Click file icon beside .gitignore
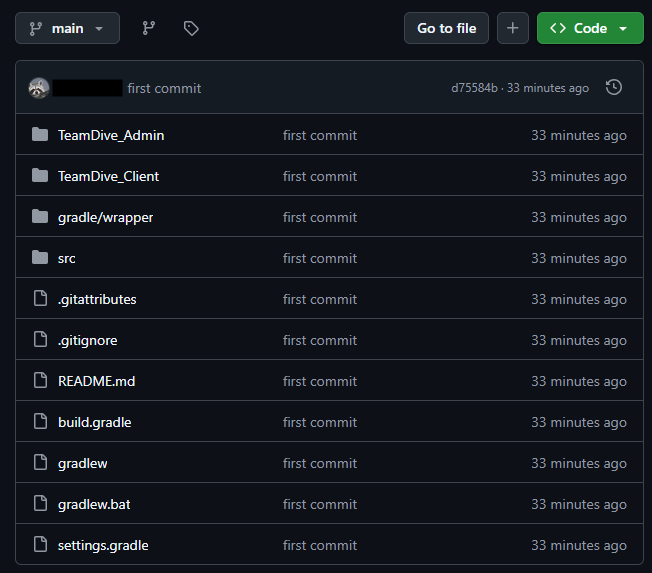This screenshot has height=573, width=652. (40, 339)
